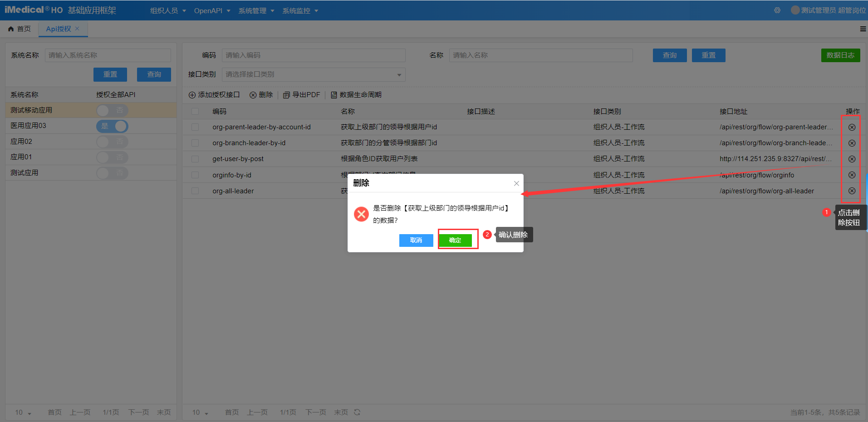Close the 删除 dialog with X

tap(516, 183)
